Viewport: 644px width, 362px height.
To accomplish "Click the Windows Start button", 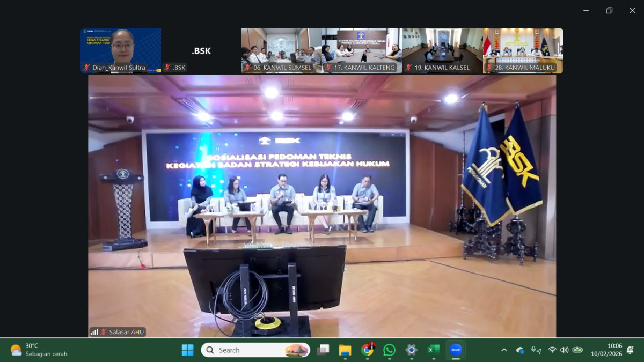I will point(187,350).
